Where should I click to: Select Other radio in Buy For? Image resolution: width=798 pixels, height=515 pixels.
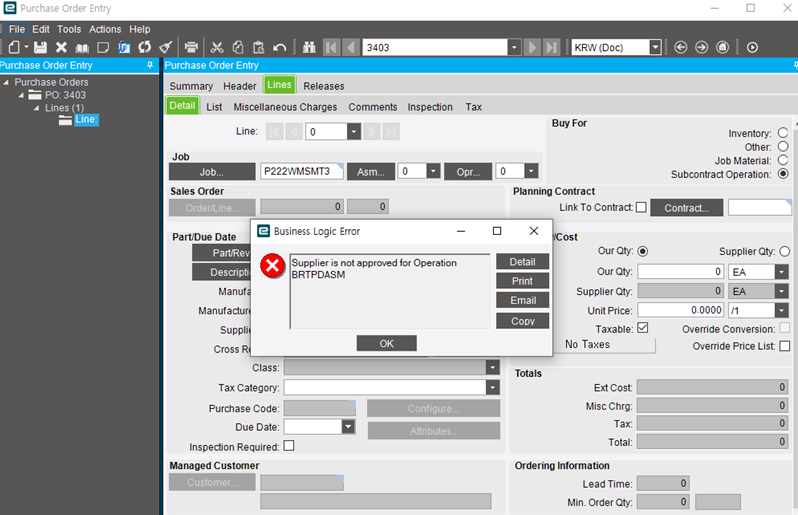(783, 147)
